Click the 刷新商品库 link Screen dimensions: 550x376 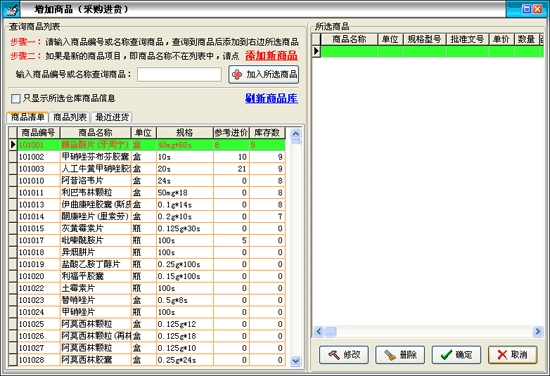tap(271, 98)
